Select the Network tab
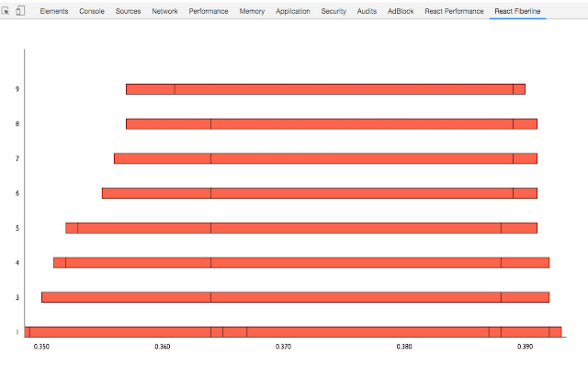The image size is (588, 368). pyautogui.click(x=164, y=11)
